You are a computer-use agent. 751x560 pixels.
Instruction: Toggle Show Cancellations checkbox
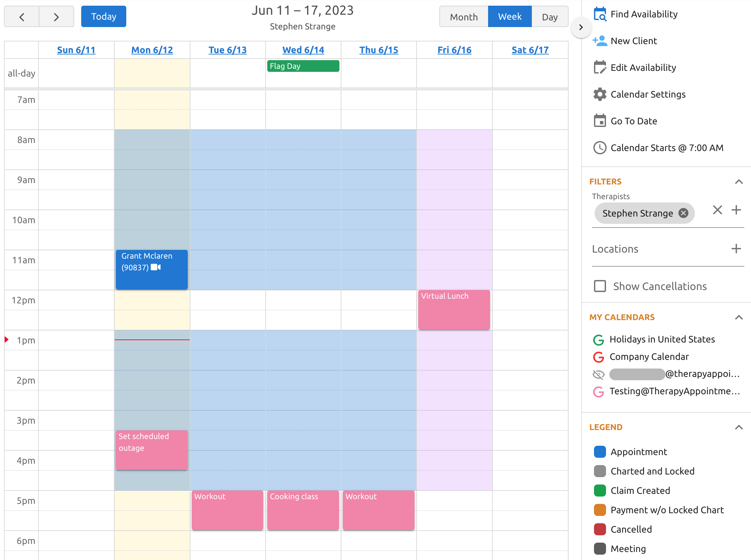[600, 286]
